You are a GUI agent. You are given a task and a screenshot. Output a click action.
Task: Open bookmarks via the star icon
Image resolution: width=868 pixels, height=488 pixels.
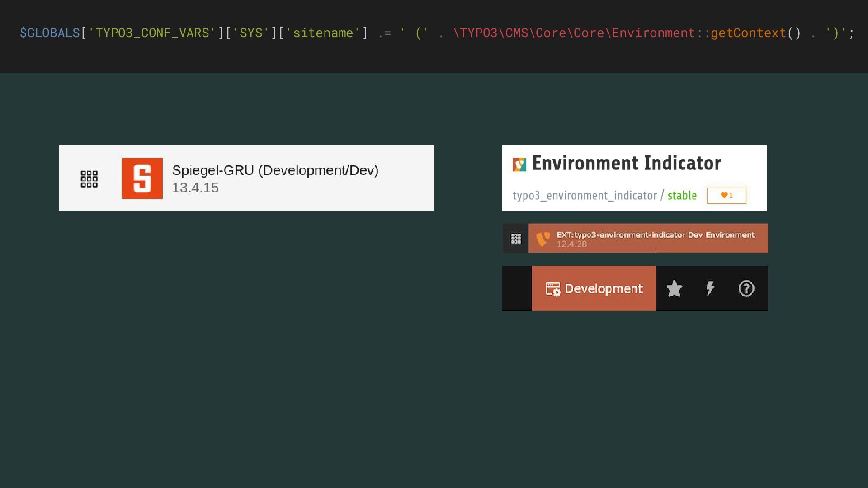pyautogui.click(x=674, y=289)
